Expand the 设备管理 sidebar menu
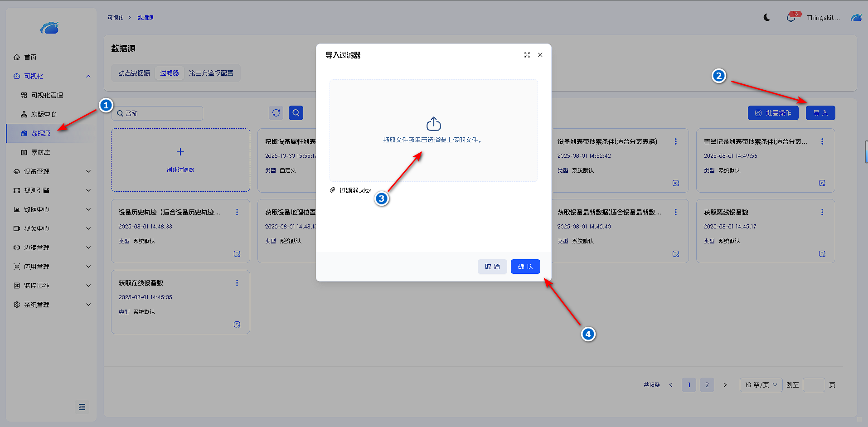This screenshot has height=427, width=868. click(x=52, y=171)
